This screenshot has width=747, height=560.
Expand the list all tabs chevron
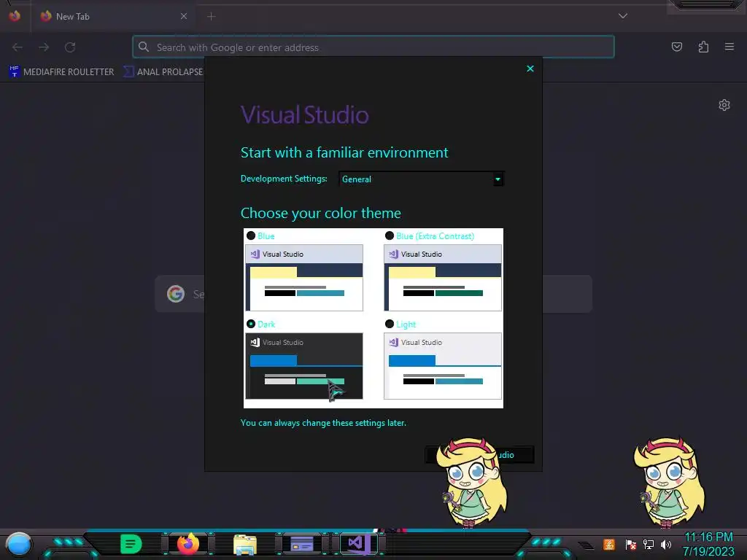[623, 16]
